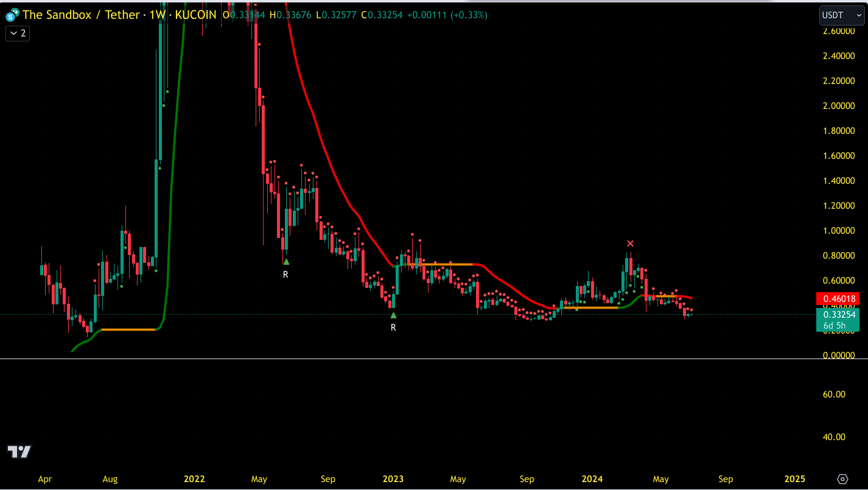Click the 1.60000 price axis label
The image size is (868, 490).
839,156
